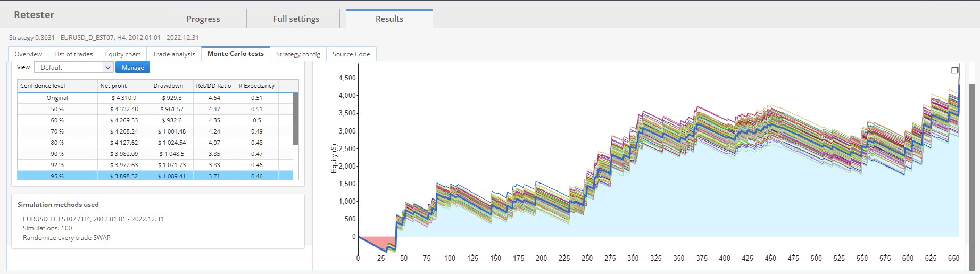Image resolution: width=980 pixels, height=274 pixels.
Task: Click net profit value $ 4 310.9
Action: tap(124, 98)
